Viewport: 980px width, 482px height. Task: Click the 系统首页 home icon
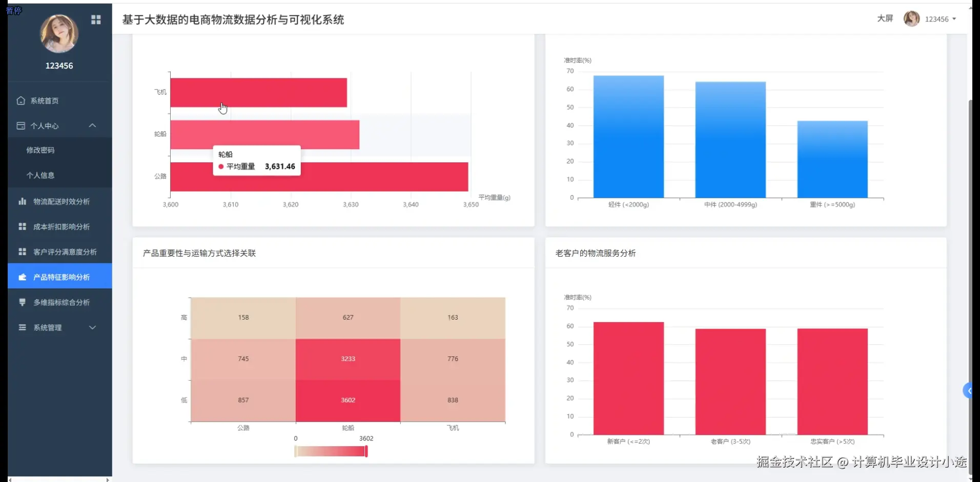coord(21,101)
